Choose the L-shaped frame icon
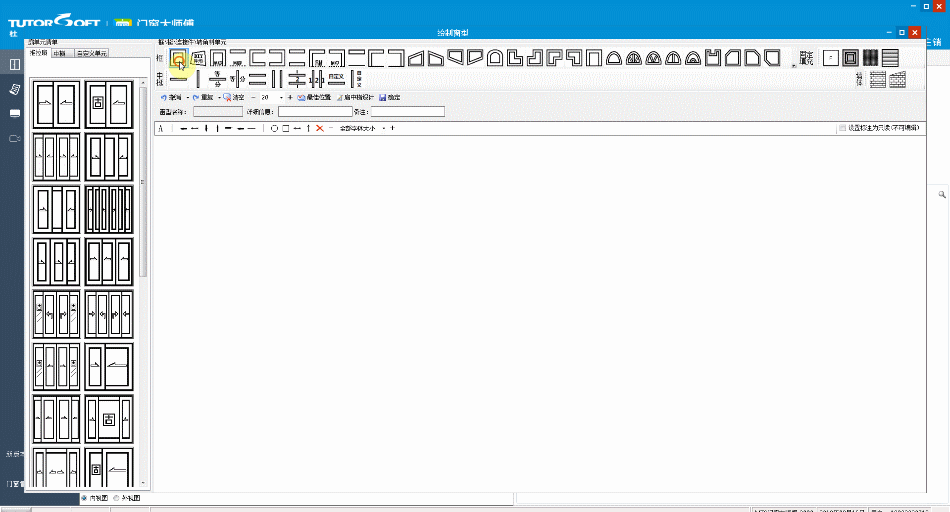The image size is (950, 512). pyautogui.click(x=515, y=59)
